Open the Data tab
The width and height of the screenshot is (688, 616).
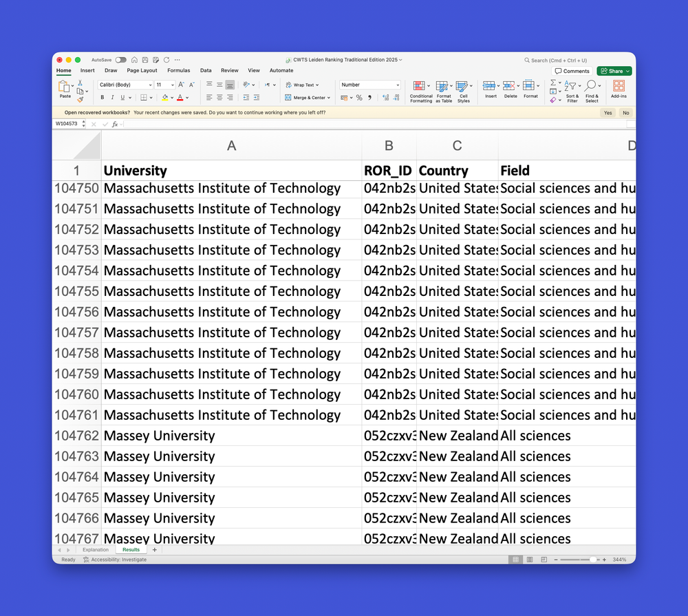tap(206, 70)
